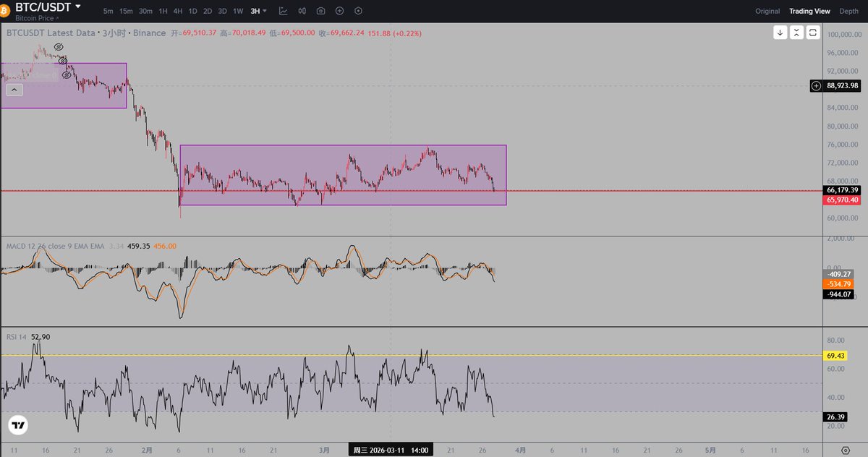868x457 pixels.
Task: Click the high price 70,018.49 value
Action: (248, 33)
